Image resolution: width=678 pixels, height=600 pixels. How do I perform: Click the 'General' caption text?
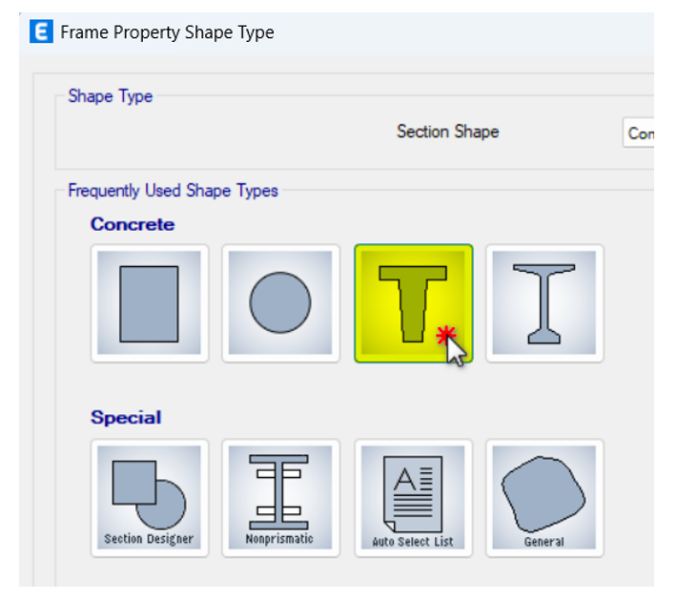click(x=544, y=541)
